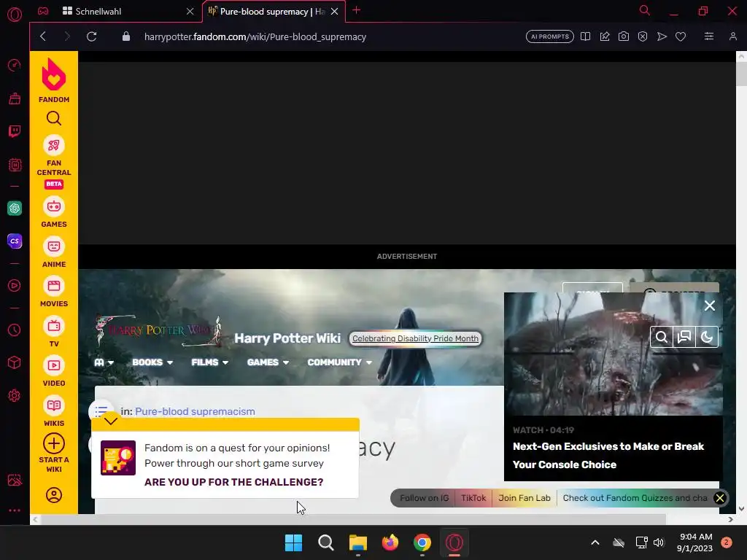Open the TikTok link
This screenshot has width=747, height=560.
point(473,498)
